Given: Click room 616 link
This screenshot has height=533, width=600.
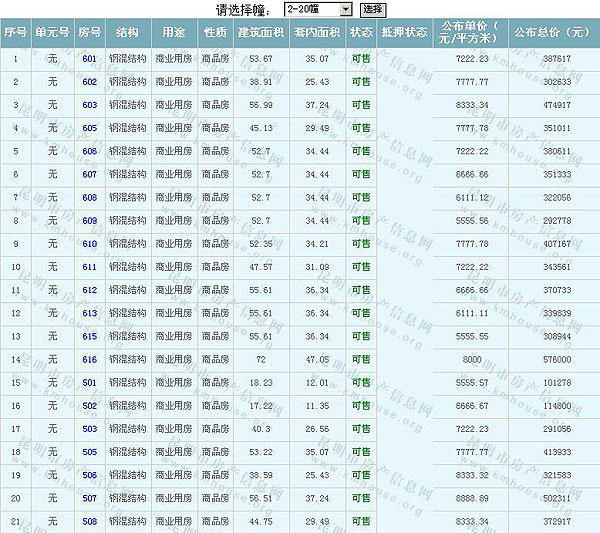Looking at the screenshot, I should pyautogui.click(x=90, y=359).
